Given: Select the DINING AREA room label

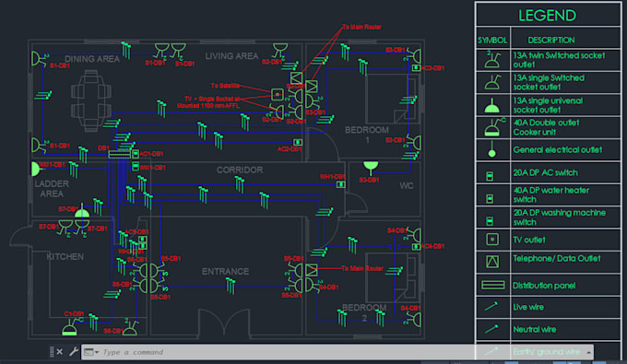Looking at the screenshot, I should click(92, 59).
